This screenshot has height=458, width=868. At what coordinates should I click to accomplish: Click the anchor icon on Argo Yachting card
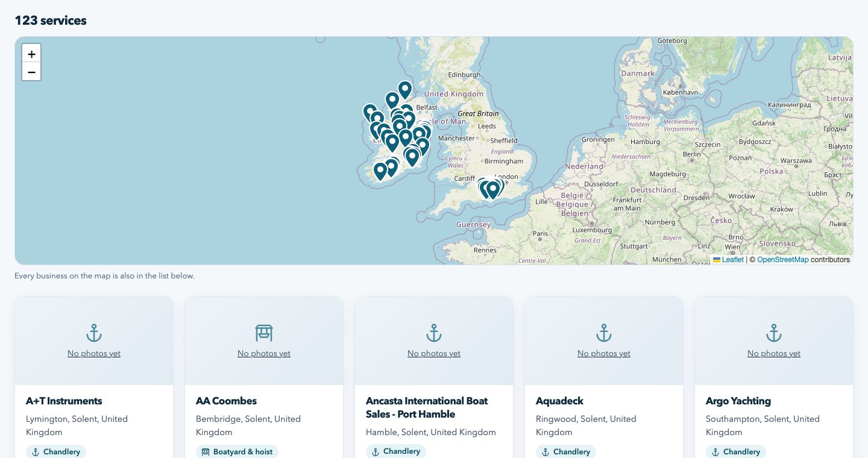click(x=774, y=333)
